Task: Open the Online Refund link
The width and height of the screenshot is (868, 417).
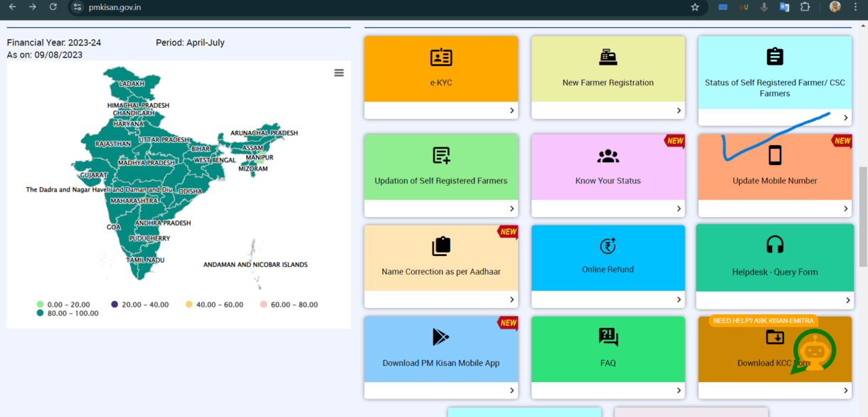Action: click(608, 269)
